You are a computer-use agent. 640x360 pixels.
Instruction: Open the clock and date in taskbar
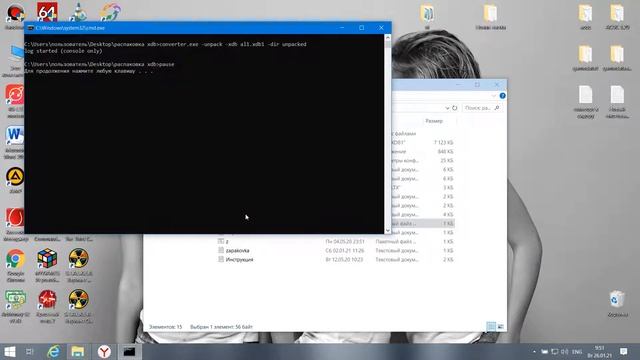599,351
